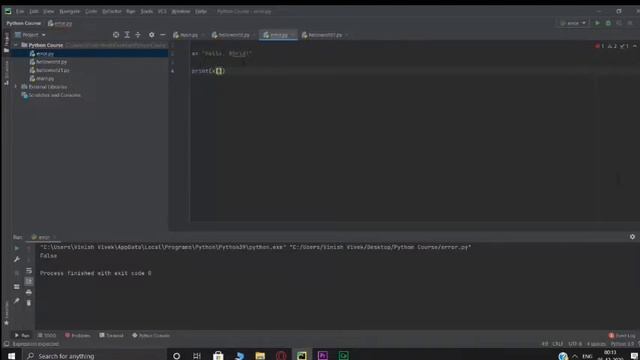This screenshot has width=640, height=360.
Task: Open the TODO tool window tab
Action: coord(47,336)
